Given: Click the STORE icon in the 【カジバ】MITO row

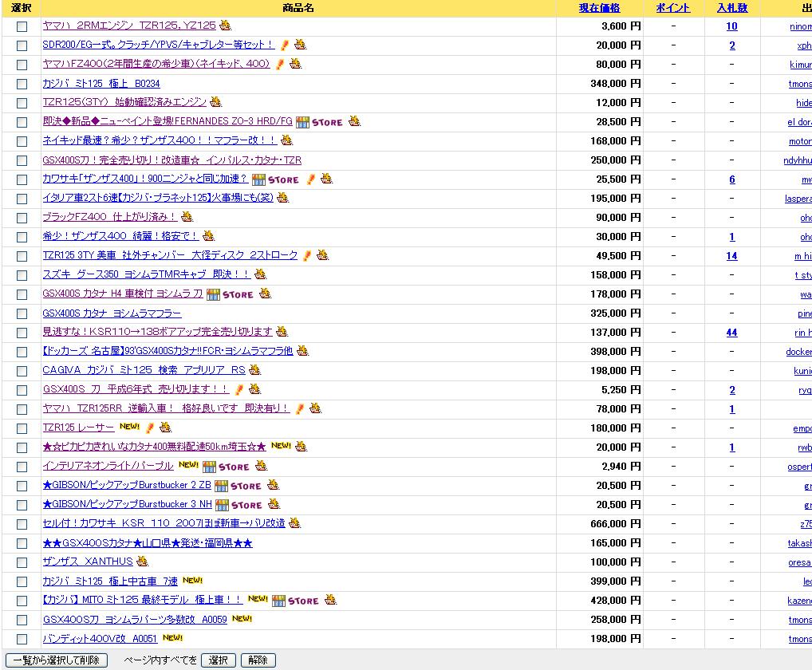Looking at the screenshot, I should pos(295,601).
